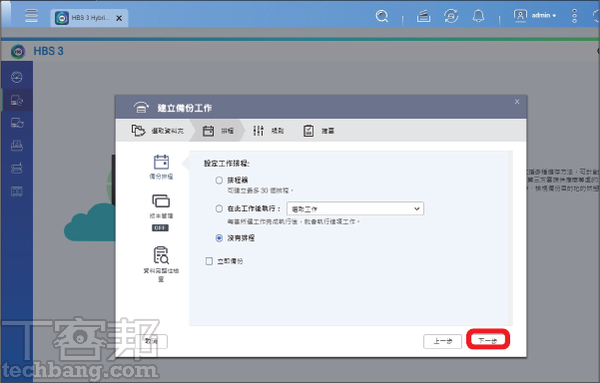Close the create backup job dialog
This screenshot has width=600, height=383.
pos(517,102)
